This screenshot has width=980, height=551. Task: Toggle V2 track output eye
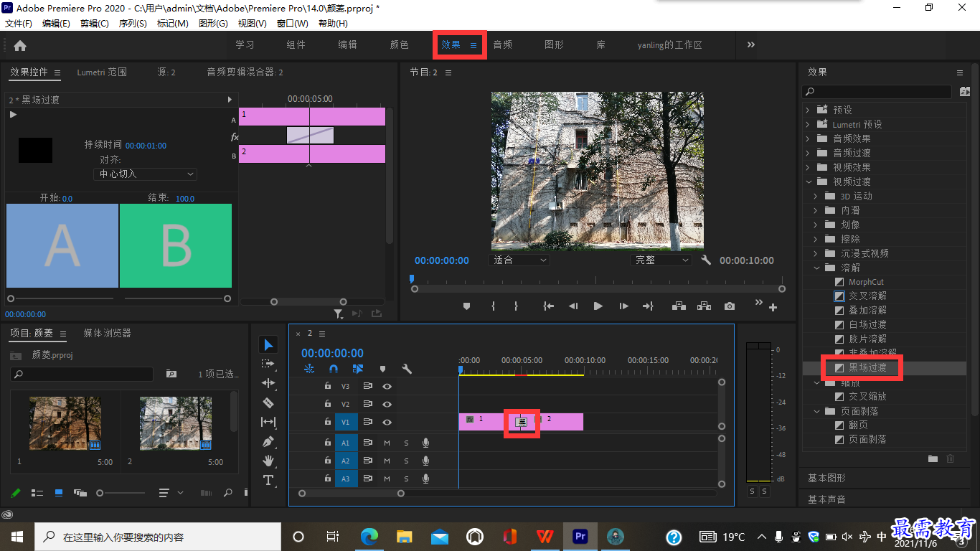pos(387,405)
